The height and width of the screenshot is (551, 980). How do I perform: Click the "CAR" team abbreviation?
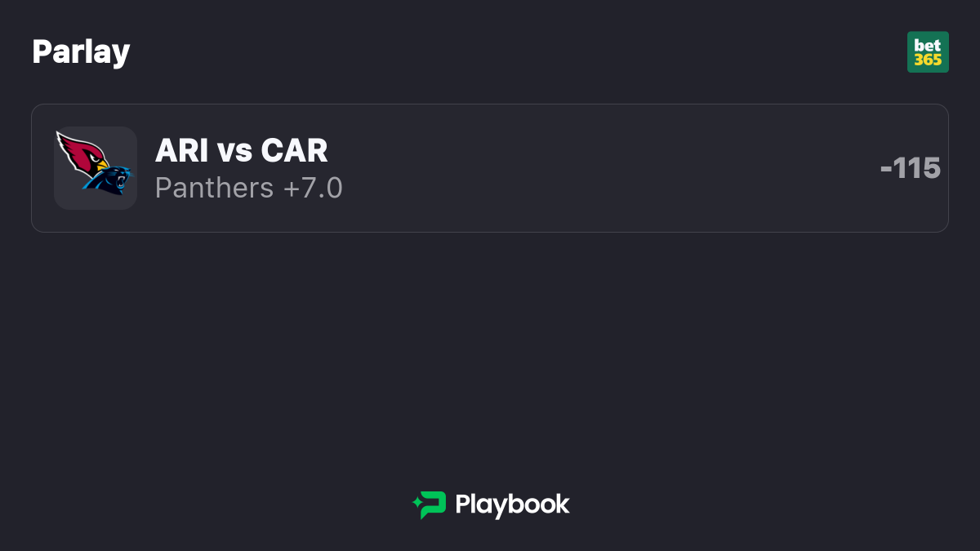[295, 150]
